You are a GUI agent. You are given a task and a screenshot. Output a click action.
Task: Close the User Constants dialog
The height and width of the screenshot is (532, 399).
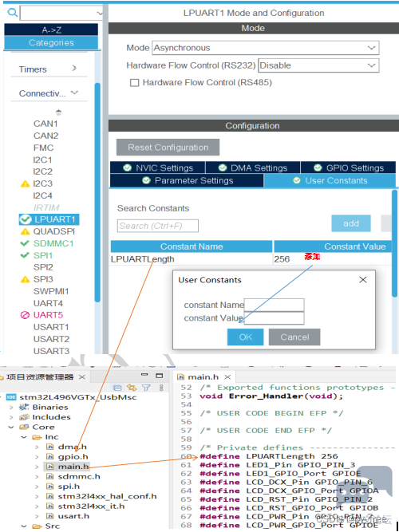pyautogui.click(x=363, y=280)
